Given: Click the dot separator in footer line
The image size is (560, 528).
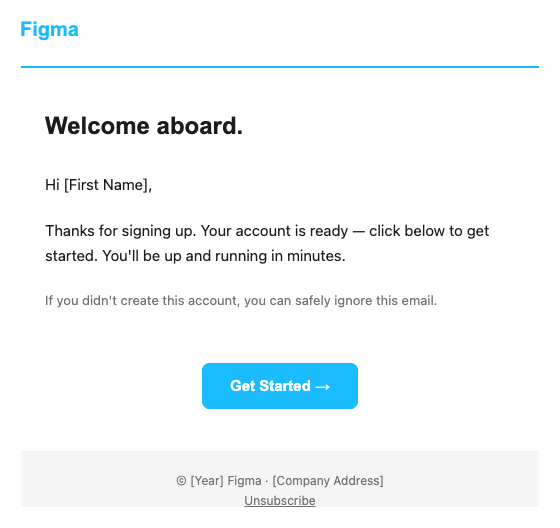Looking at the screenshot, I should click(x=267, y=481).
